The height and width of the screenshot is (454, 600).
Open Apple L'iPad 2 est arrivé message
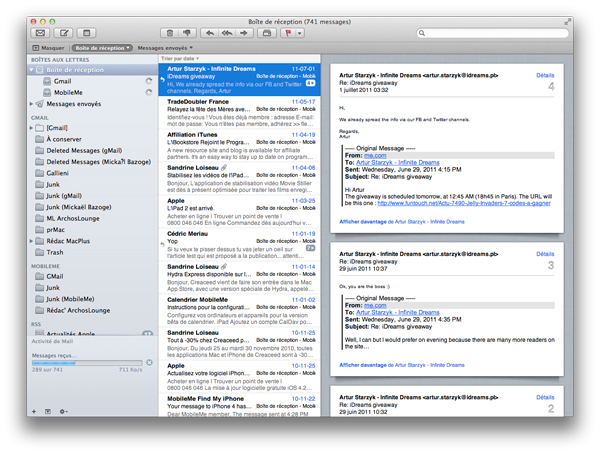(x=240, y=212)
